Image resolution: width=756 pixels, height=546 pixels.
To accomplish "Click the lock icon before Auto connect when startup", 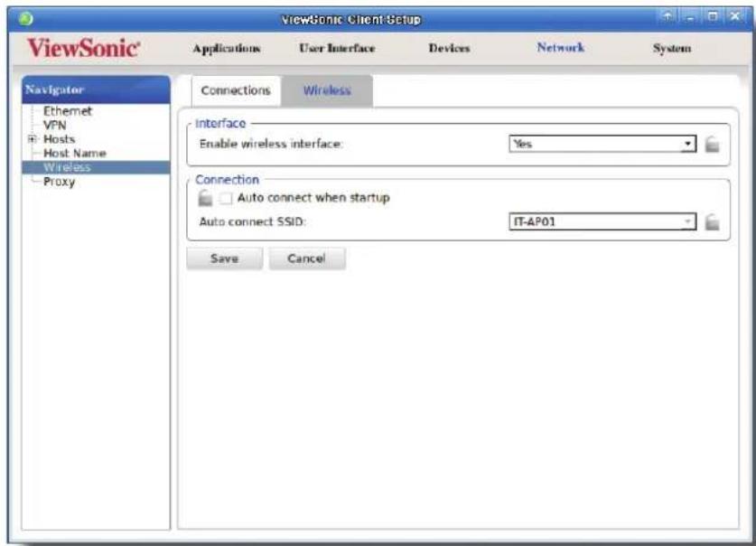I will pos(205,198).
